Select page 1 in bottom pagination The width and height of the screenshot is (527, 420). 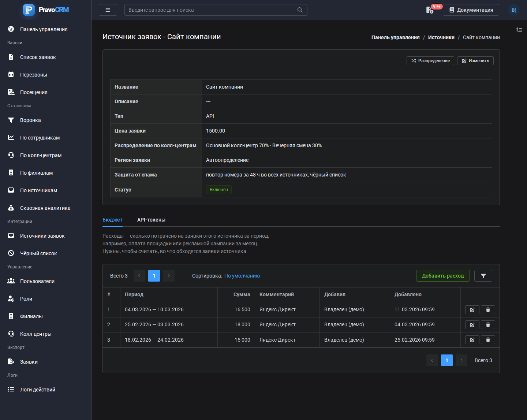447,360
